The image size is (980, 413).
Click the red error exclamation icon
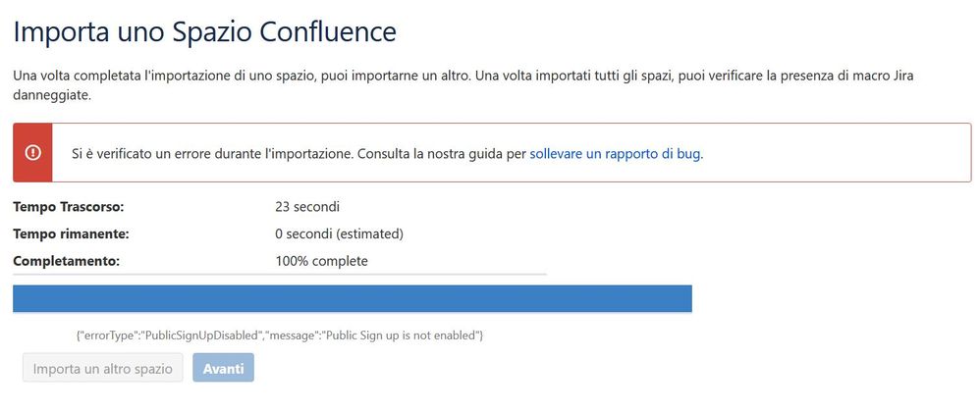pos(32,152)
